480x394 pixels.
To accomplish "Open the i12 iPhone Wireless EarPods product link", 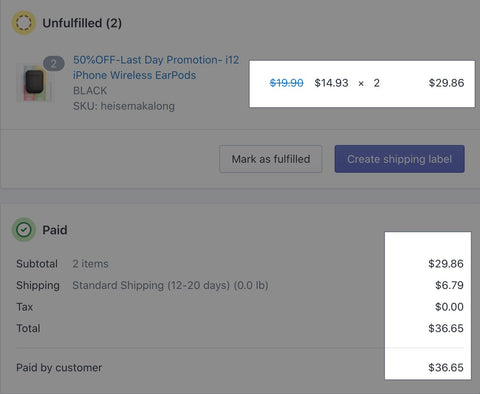I will [156, 67].
